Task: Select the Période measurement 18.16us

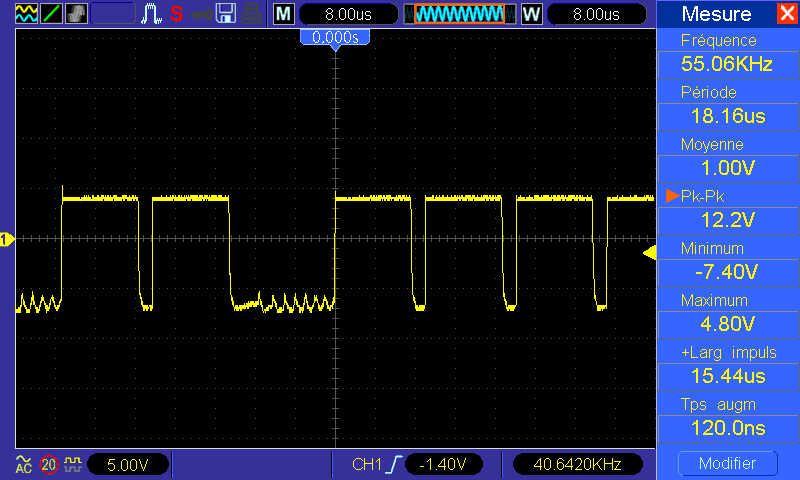Action: tap(718, 116)
